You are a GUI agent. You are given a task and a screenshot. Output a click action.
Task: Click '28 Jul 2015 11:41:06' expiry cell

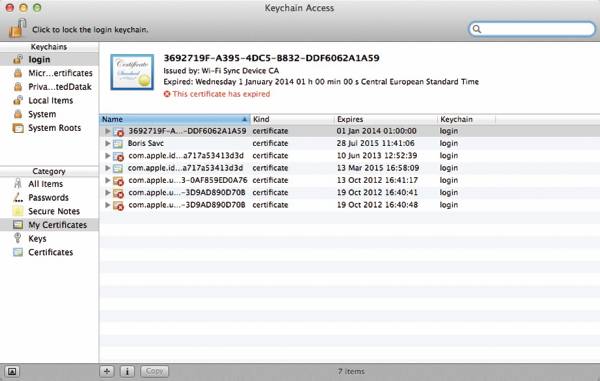[x=375, y=143]
